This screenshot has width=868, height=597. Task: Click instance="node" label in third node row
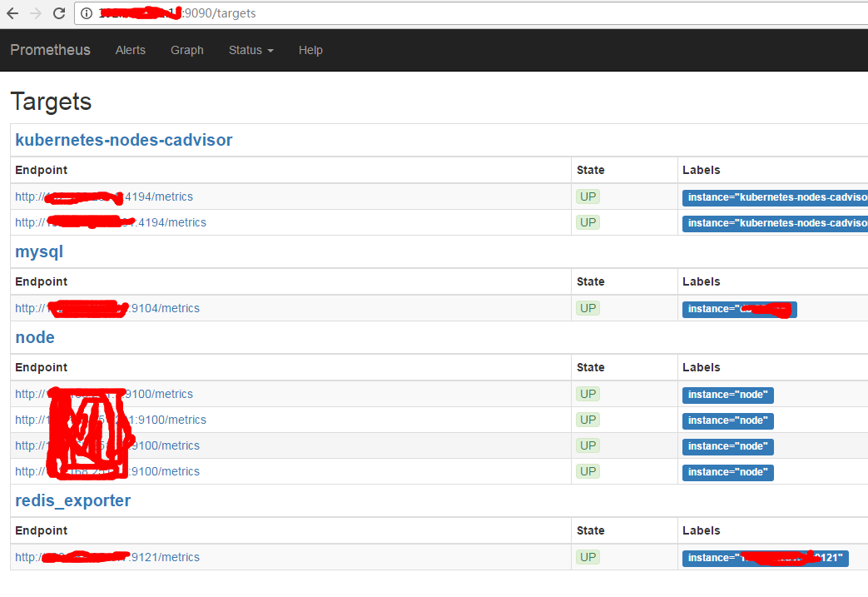point(728,446)
